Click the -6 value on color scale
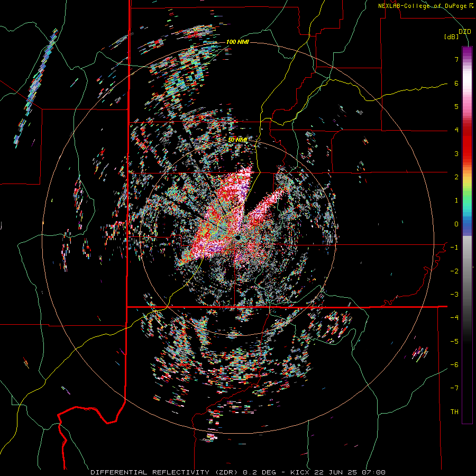Image resolution: width=476 pixels, height=476 pixels. point(454,365)
